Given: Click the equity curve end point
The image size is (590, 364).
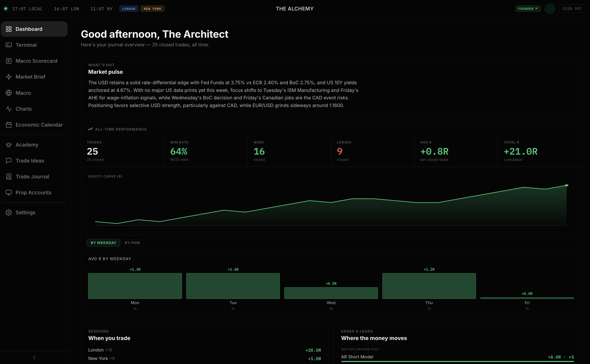Looking at the screenshot, I should click(567, 185).
